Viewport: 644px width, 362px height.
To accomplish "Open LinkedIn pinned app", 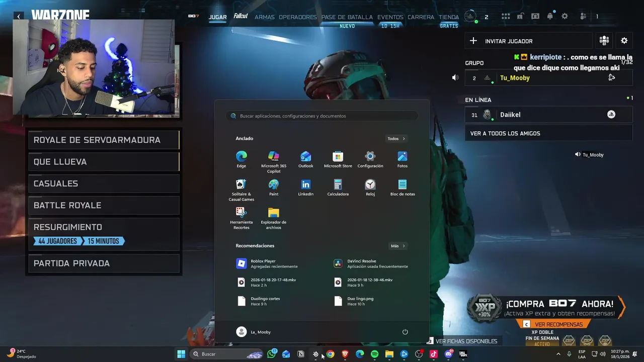I will 305,187.
